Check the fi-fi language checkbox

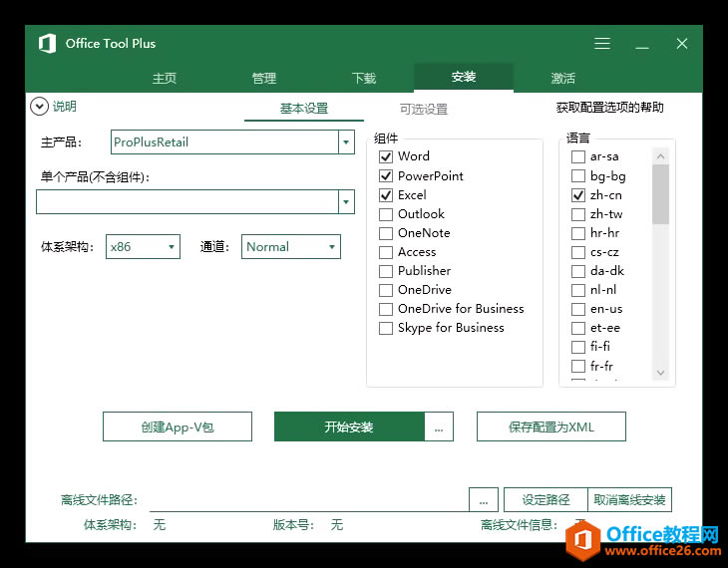click(578, 347)
